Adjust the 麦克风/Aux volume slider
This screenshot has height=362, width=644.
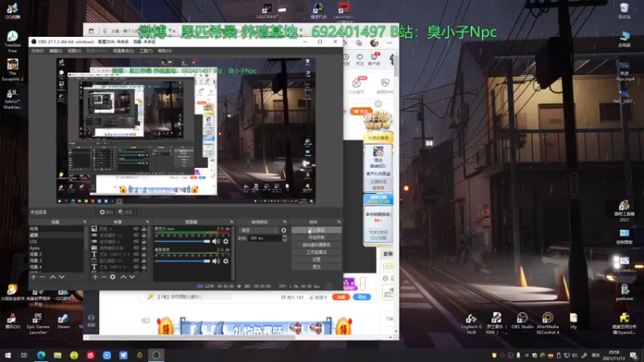point(183,241)
